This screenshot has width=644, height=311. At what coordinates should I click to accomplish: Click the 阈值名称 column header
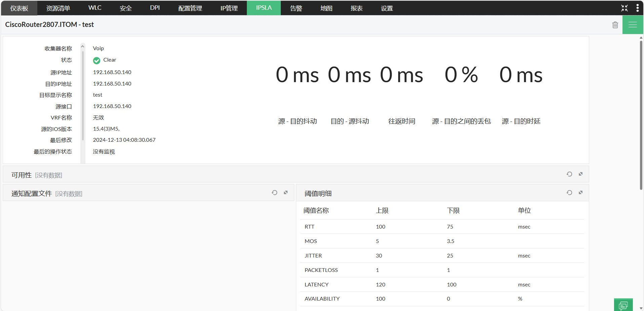[x=316, y=211]
